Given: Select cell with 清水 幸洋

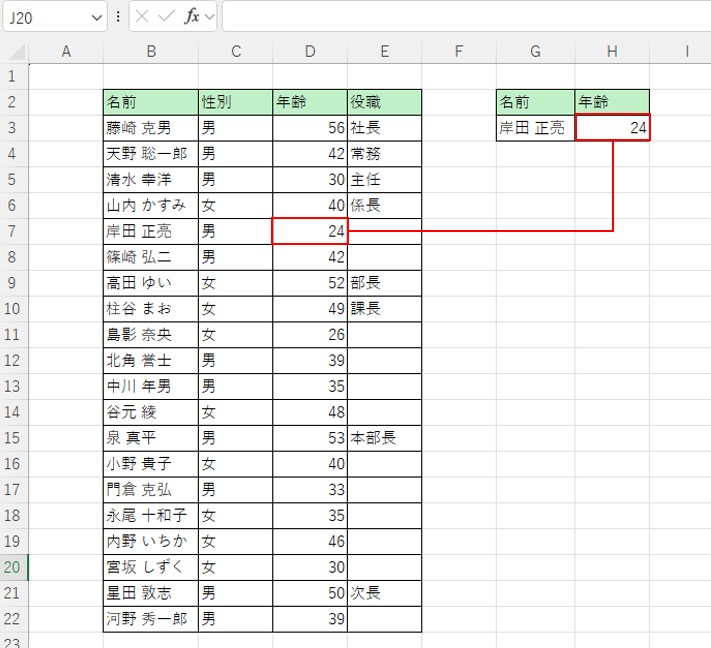Looking at the screenshot, I should 151,180.
